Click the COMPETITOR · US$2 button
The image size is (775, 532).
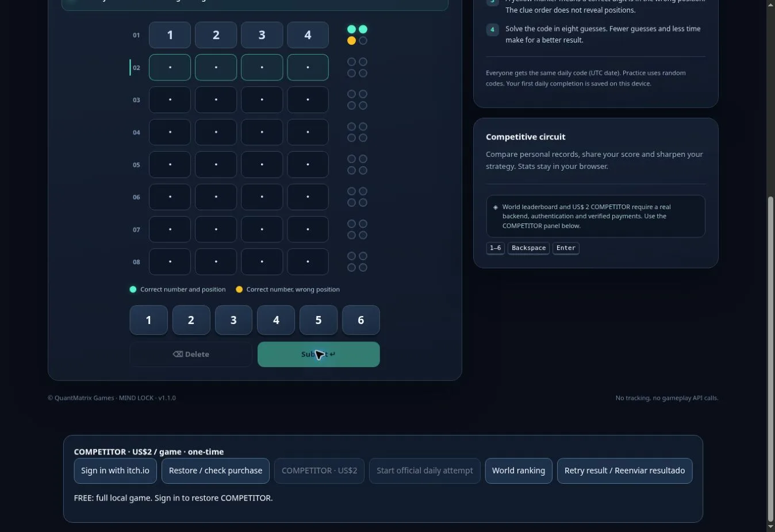pyautogui.click(x=319, y=471)
